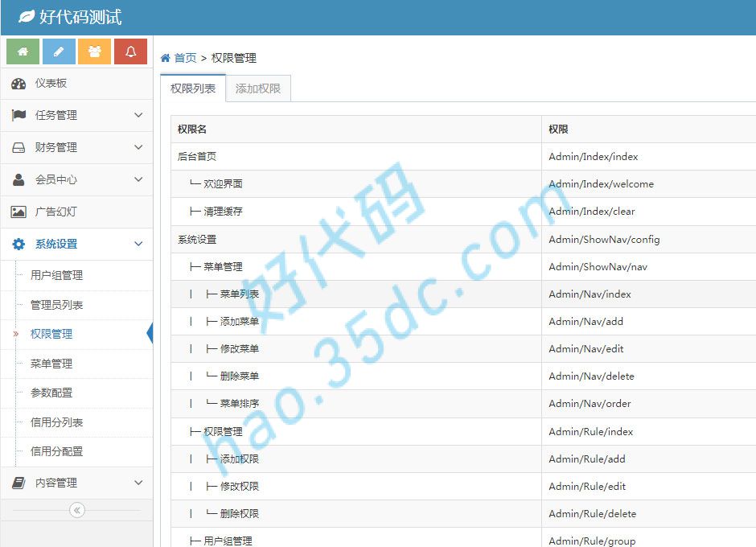
Task: Go to 首页 via breadcrumb link
Action: click(x=185, y=58)
